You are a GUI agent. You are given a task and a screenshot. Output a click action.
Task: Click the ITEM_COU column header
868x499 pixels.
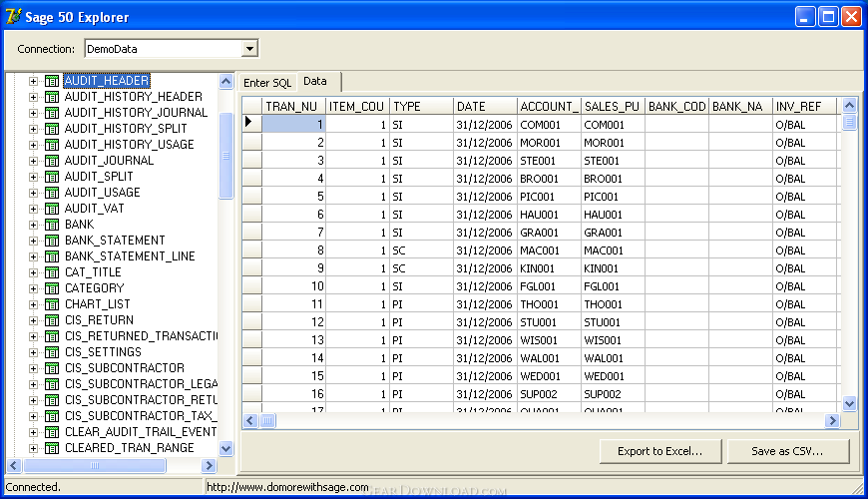[x=357, y=107]
